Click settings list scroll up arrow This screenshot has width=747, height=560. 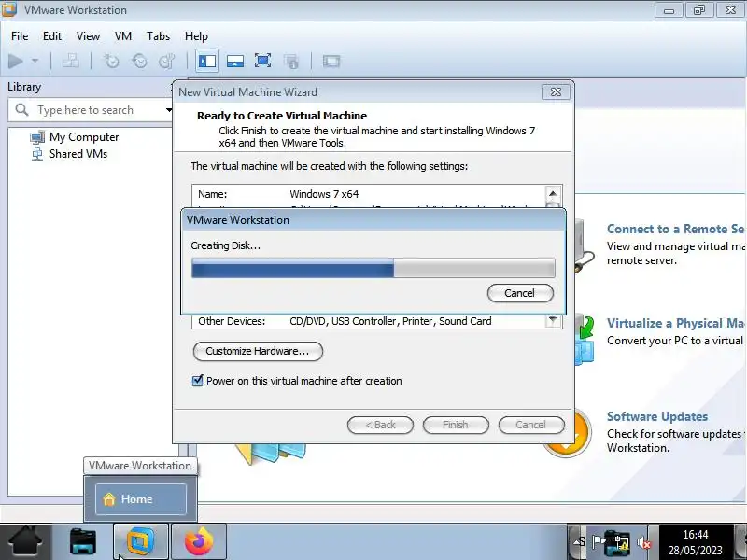553,193
